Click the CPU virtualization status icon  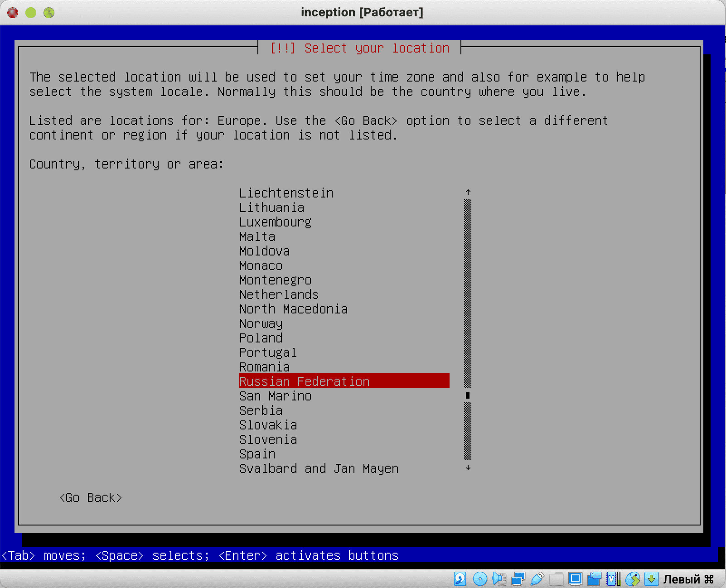tap(614, 578)
